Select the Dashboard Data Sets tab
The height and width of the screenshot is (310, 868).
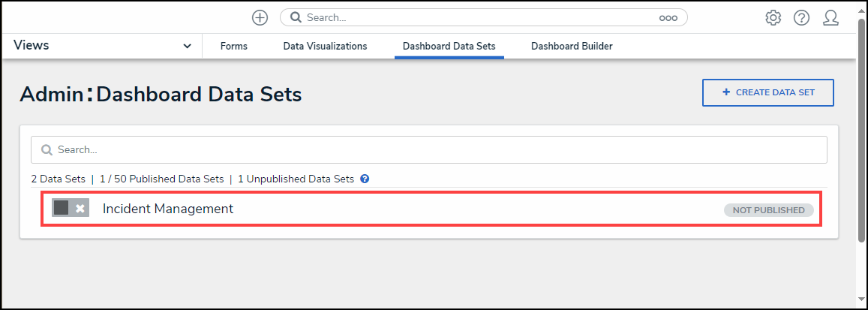[x=449, y=46]
